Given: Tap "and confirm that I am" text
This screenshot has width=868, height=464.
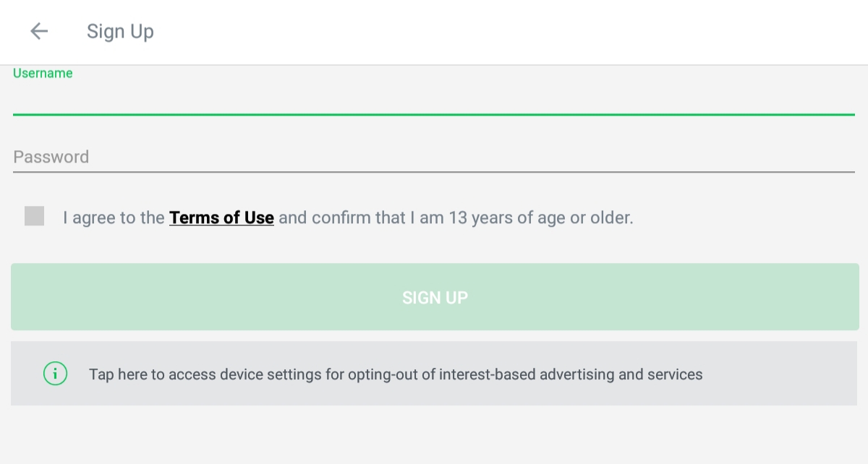Looking at the screenshot, I should click(x=361, y=218).
